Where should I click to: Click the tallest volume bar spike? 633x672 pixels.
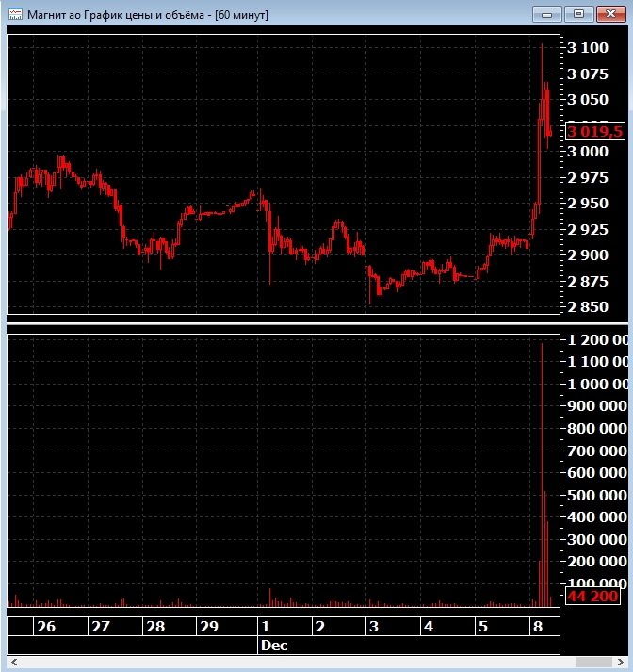tap(542, 471)
